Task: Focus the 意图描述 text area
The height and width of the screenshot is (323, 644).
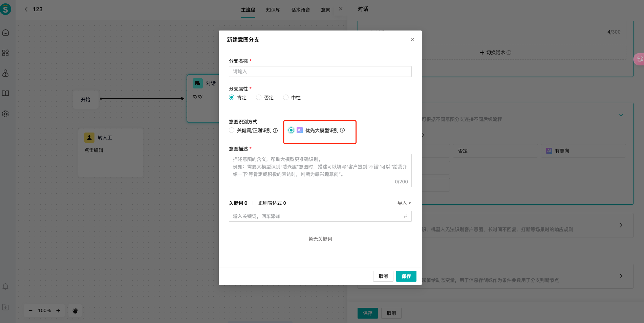Action: click(320, 170)
